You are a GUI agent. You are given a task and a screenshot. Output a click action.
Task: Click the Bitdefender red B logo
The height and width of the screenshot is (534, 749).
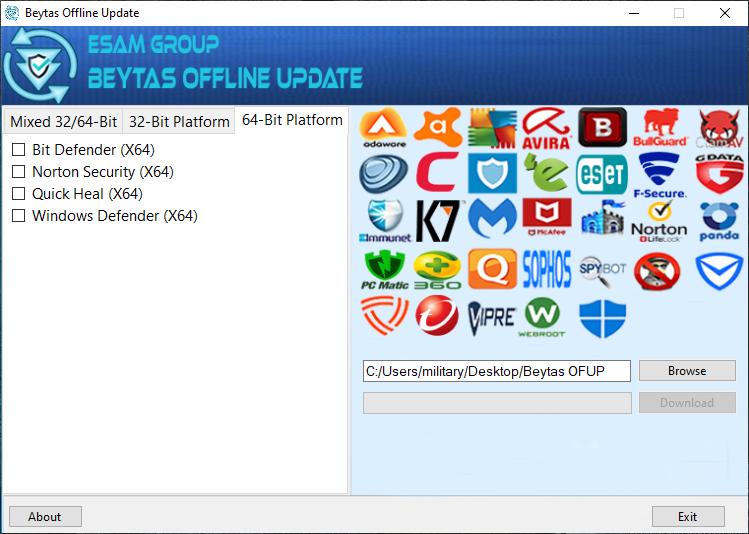tap(602, 127)
